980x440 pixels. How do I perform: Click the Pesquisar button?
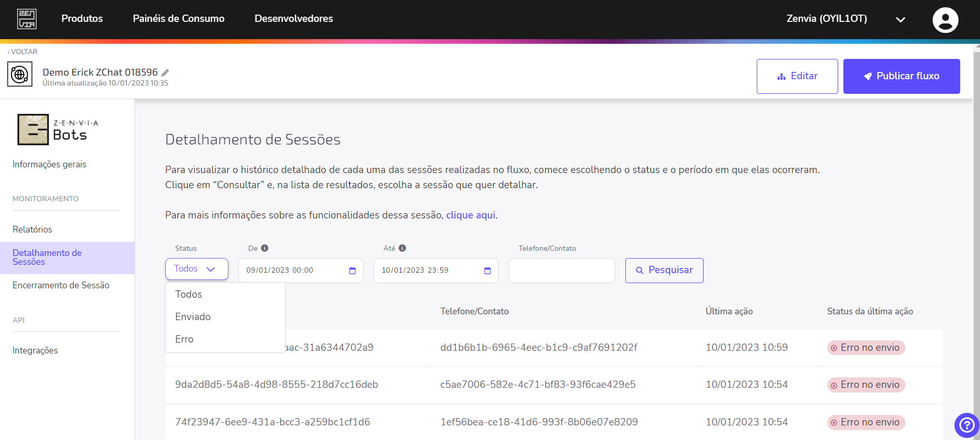[664, 271]
